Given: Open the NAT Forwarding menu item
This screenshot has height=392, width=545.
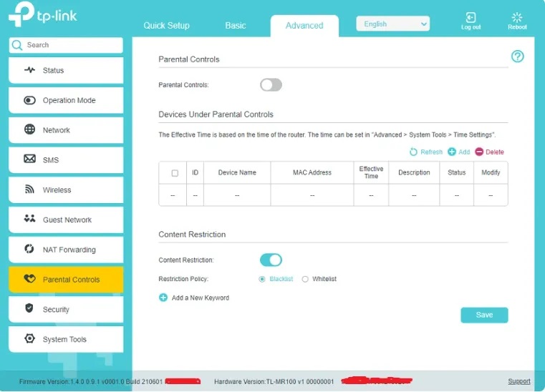Looking at the screenshot, I should [66, 250].
